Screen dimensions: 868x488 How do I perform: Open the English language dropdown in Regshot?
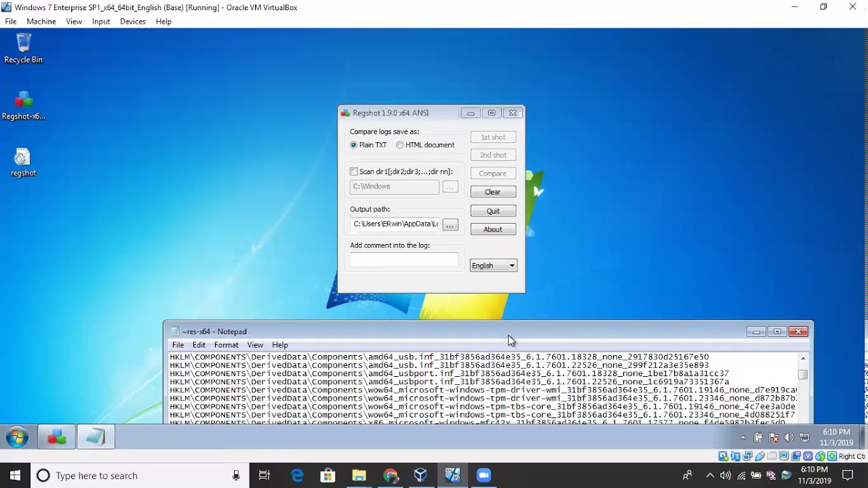pos(494,266)
